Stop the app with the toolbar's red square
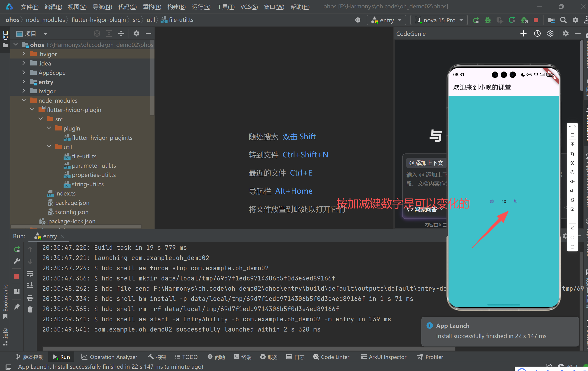 click(536, 20)
